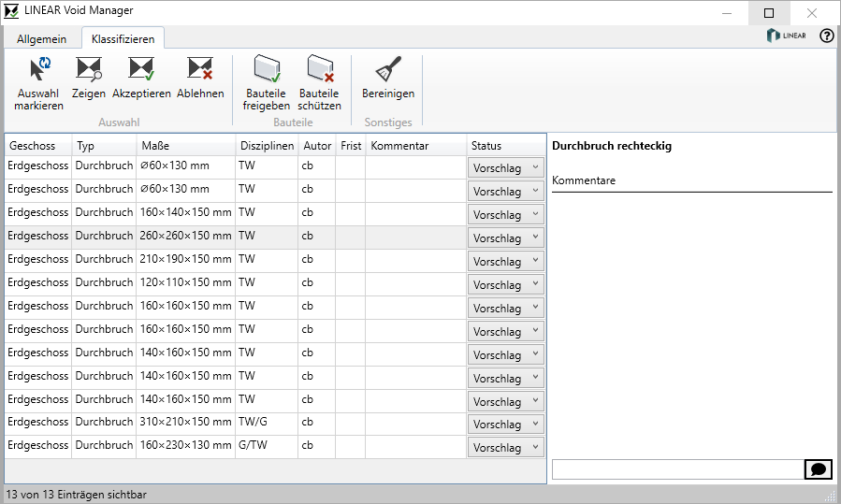
Task: Select the Klassifizieren tab
Action: tap(123, 38)
